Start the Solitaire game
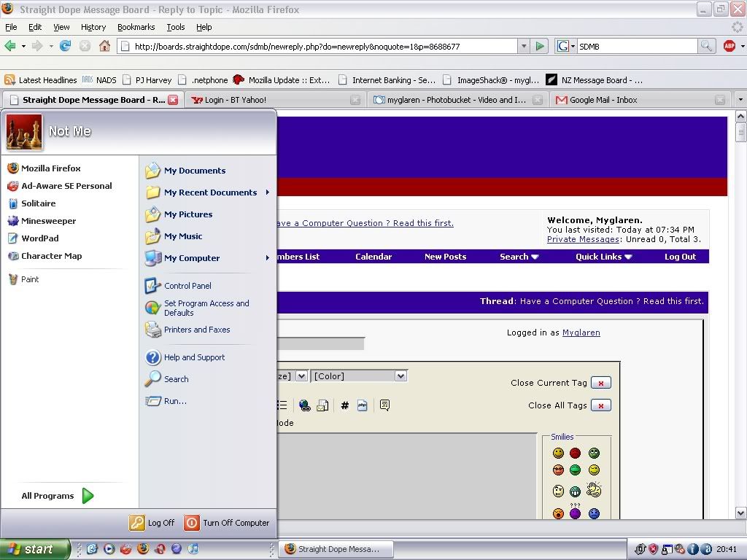This screenshot has width=747, height=560. point(31,203)
